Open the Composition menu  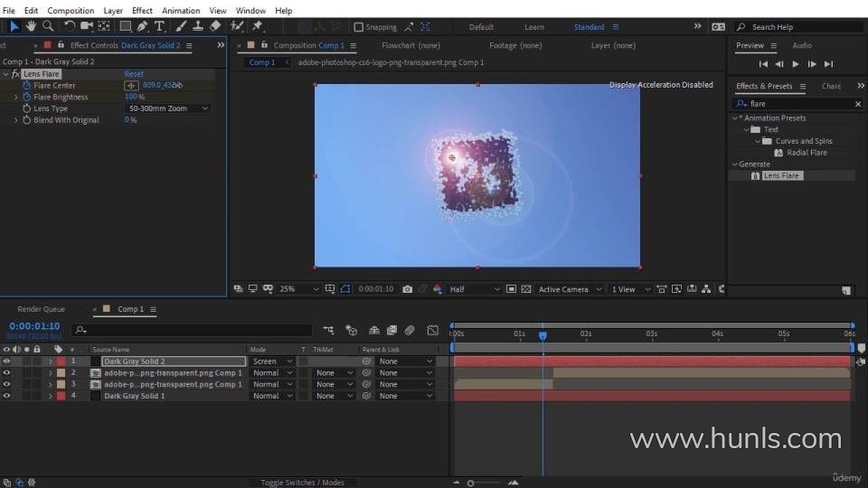71,10
